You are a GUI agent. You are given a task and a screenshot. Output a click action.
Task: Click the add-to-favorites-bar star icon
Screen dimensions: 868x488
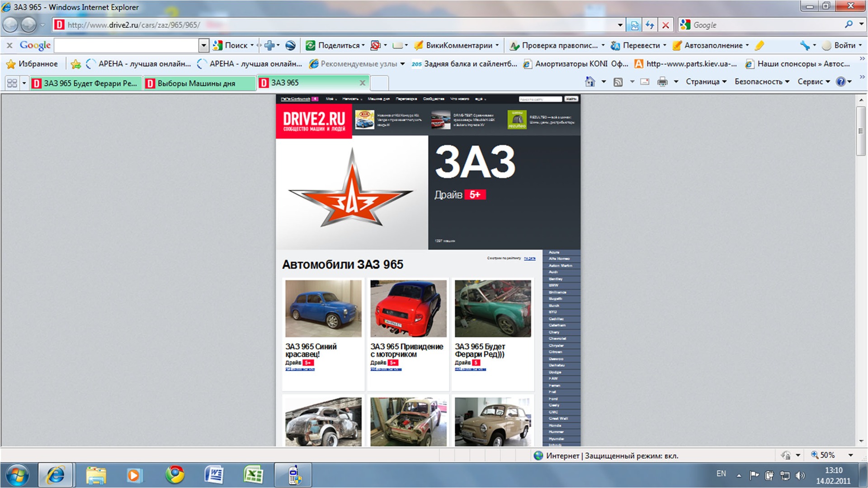[76, 64]
